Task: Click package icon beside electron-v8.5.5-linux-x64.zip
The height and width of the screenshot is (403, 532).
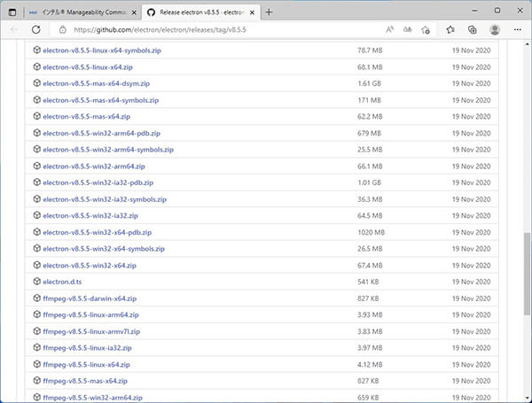Action: 37,66
